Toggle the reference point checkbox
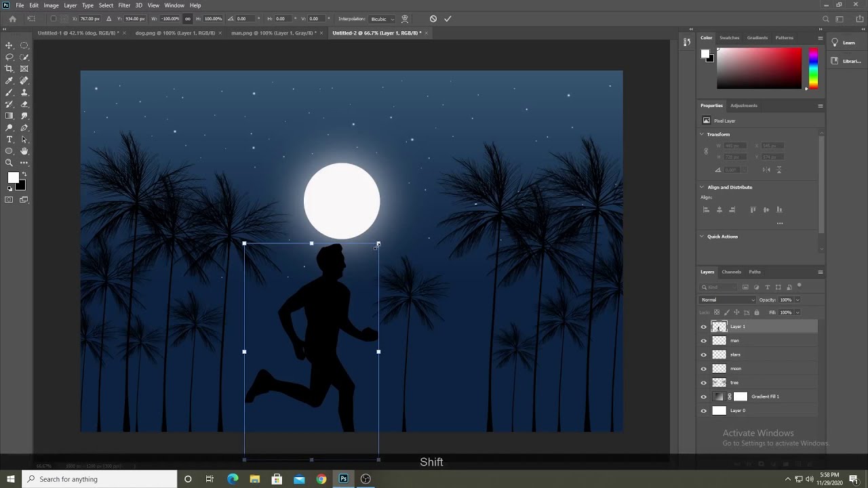Screen dimensions: 868x488 pyautogui.click(x=54, y=19)
